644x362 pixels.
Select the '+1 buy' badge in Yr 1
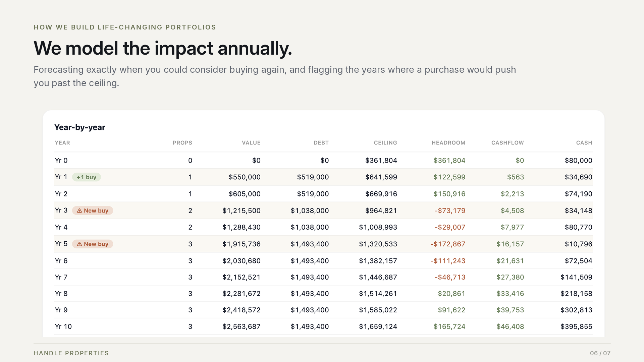(87, 177)
